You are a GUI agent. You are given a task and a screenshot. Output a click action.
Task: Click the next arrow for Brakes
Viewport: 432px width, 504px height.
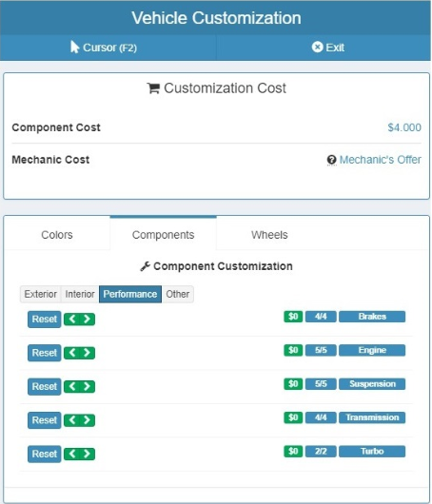[x=87, y=320]
